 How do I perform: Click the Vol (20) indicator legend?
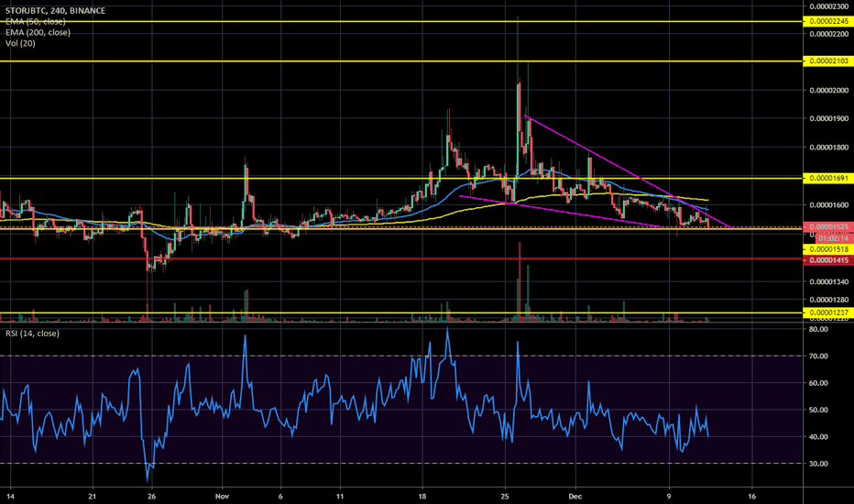point(20,43)
